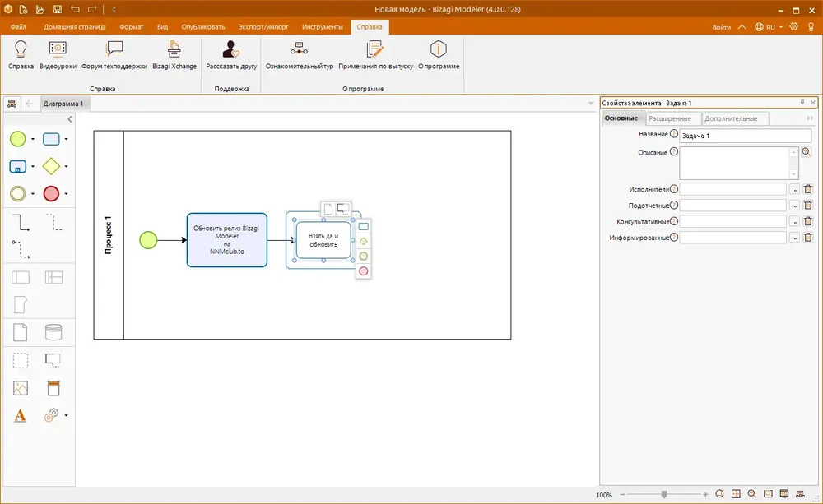Open the Bizagi Xchange icon
823x504 pixels.
tap(174, 49)
